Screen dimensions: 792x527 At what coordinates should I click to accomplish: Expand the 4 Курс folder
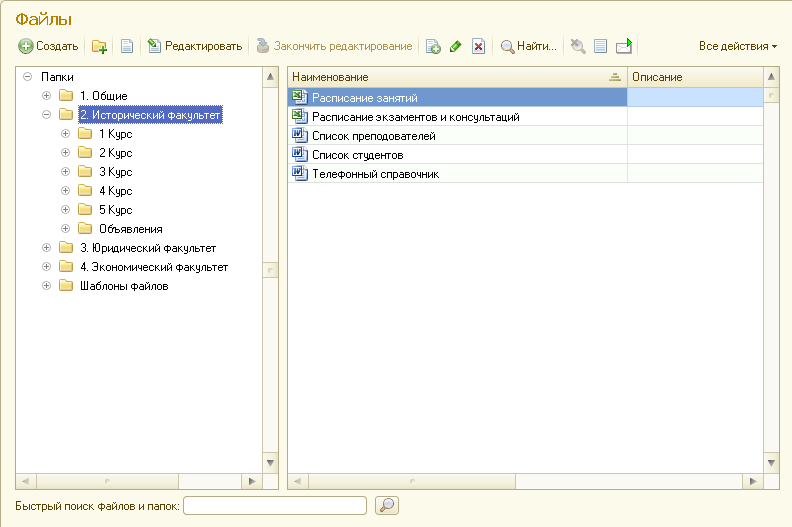pyautogui.click(x=65, y=190)
